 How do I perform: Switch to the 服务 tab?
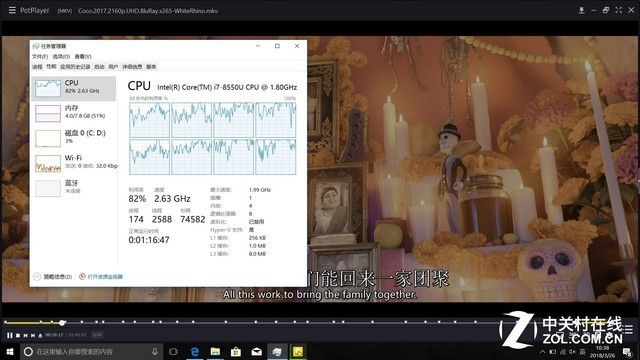(x=151, y=67)
